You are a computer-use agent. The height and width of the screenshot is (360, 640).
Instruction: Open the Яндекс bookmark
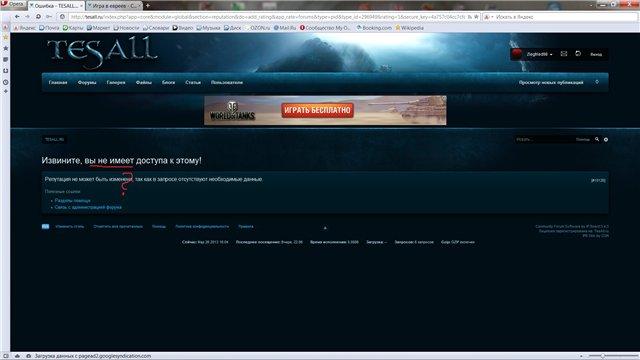[24, 28]
